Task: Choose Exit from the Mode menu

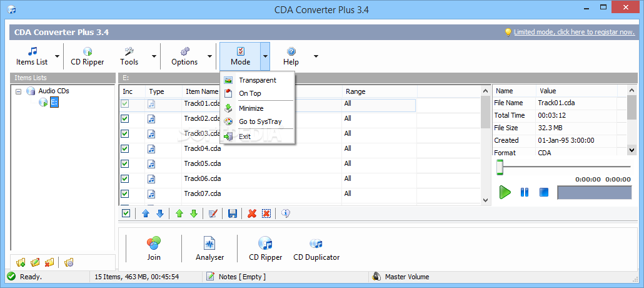Action: tap(258, 136)
